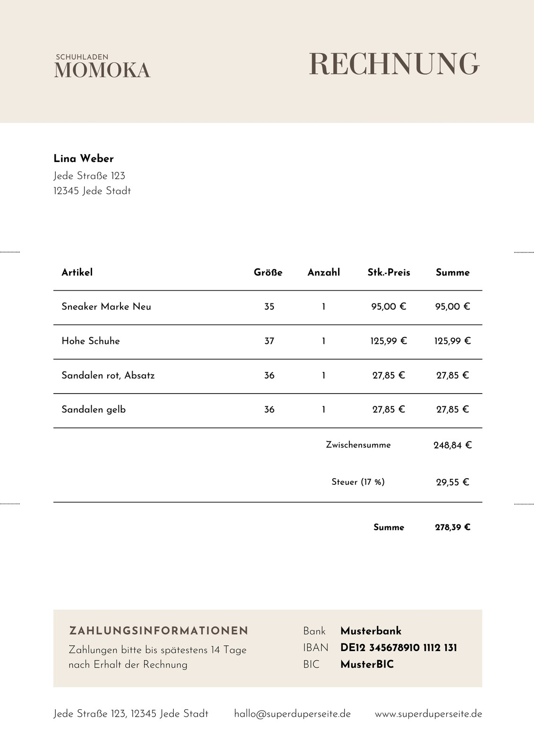
Task: Click size 36 in Sandalen gelb row
Action: point(269,410)
